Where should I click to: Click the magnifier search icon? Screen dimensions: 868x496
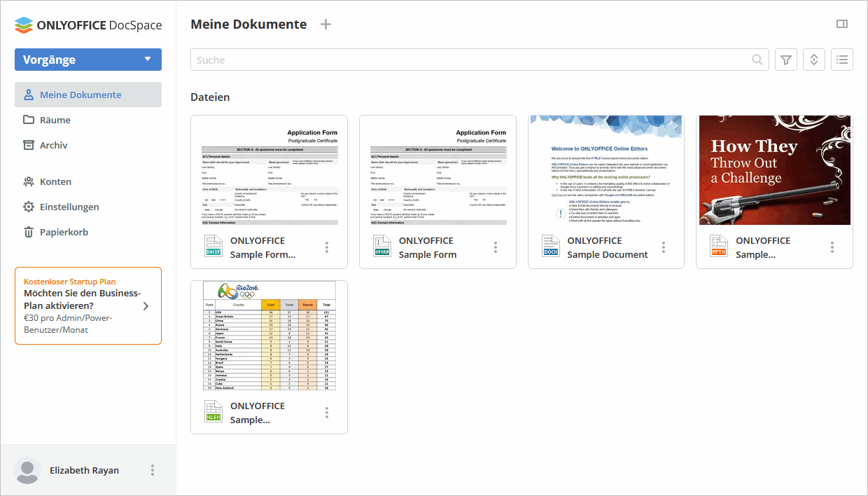pos(757,60)
